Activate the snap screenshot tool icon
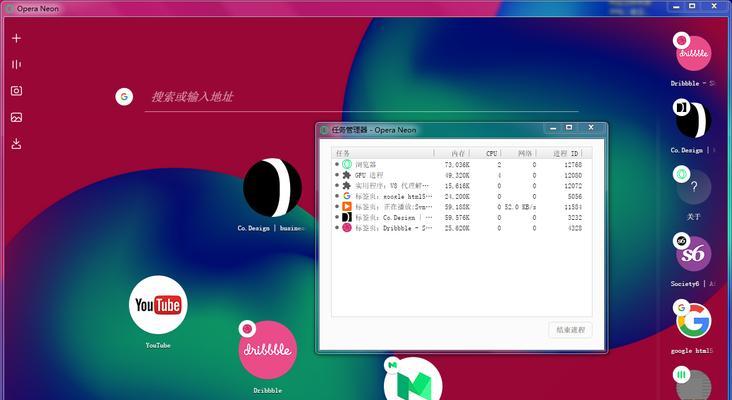The image size is (732, 400). (x=16, y=91)
